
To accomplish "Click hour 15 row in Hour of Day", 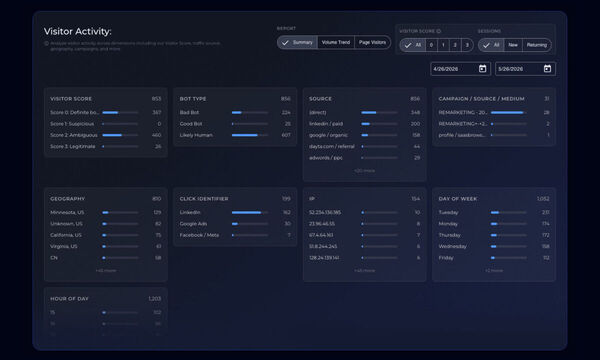I will tap(106, 313).
